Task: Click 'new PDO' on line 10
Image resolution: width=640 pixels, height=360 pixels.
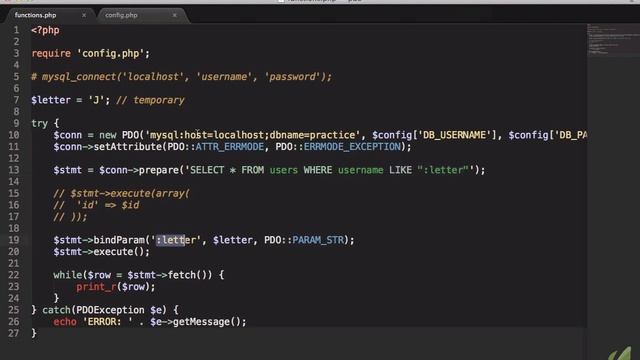Action: [x=119, y=135]
